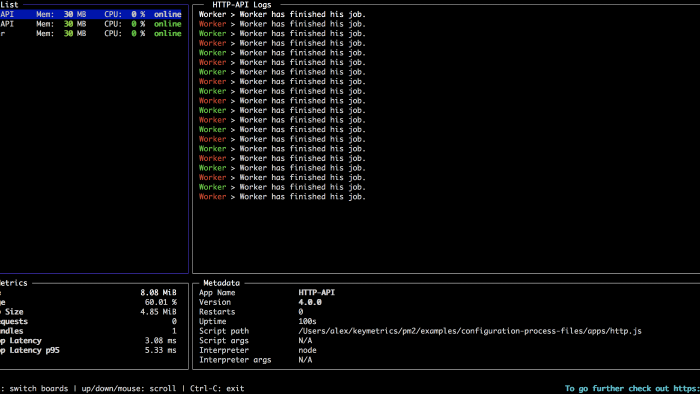Click 'online' status in the highlighted API row
700x394 pixels.
tap(167, 14)
